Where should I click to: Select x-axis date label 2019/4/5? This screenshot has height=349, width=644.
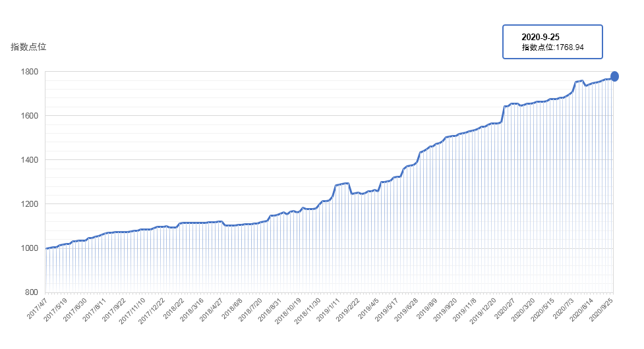point(368,308)
